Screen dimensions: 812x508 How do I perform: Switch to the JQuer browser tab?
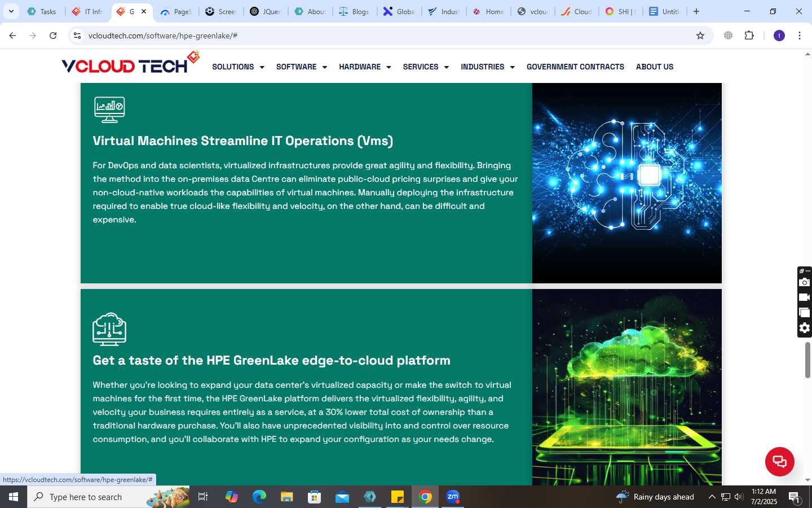(x=266, y=11)
